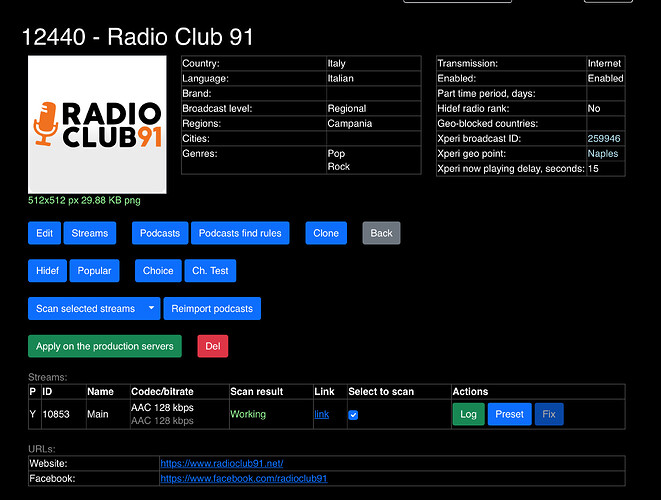Click the Hidef button
661x500 pixels.
[x=47, y=271]
